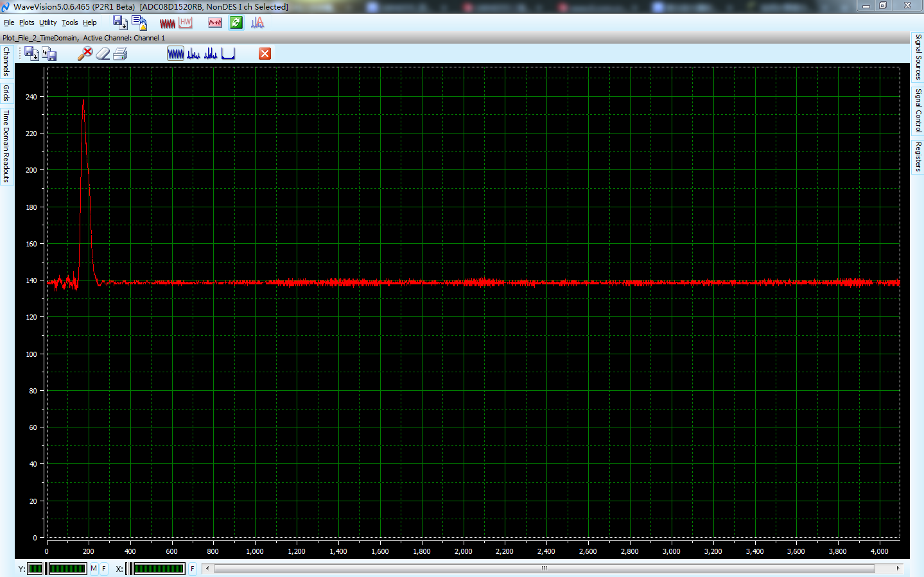Click the plot title 'Plot_File_2_TimeDomain' text
The width and height of the screenshot is (924, 577).
click(x=40, y=38)
